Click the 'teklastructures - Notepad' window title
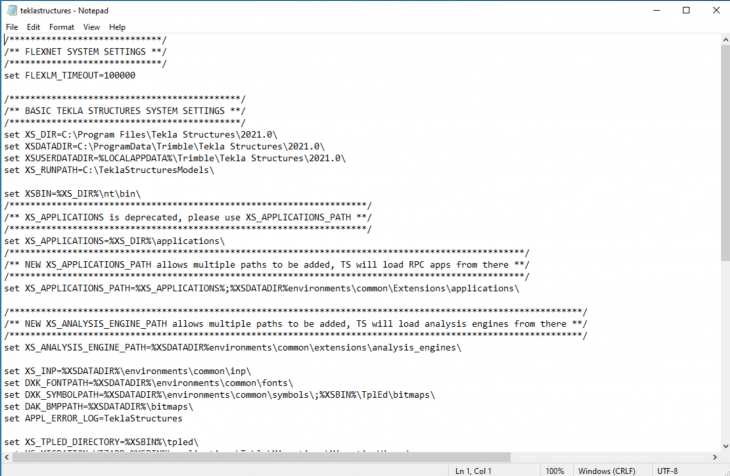 64,10
